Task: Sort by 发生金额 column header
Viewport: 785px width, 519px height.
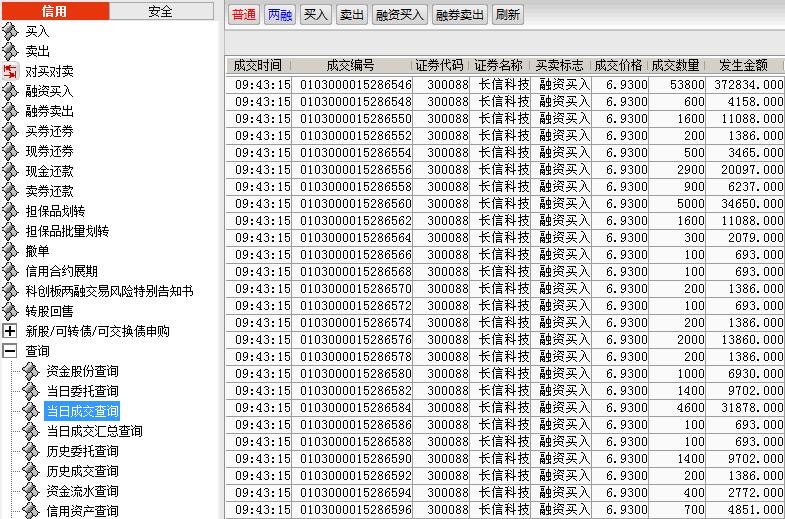Action: (744, 65)
